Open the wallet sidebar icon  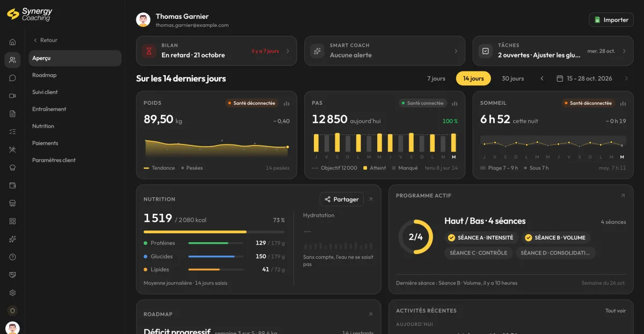[x=12, y=185]
